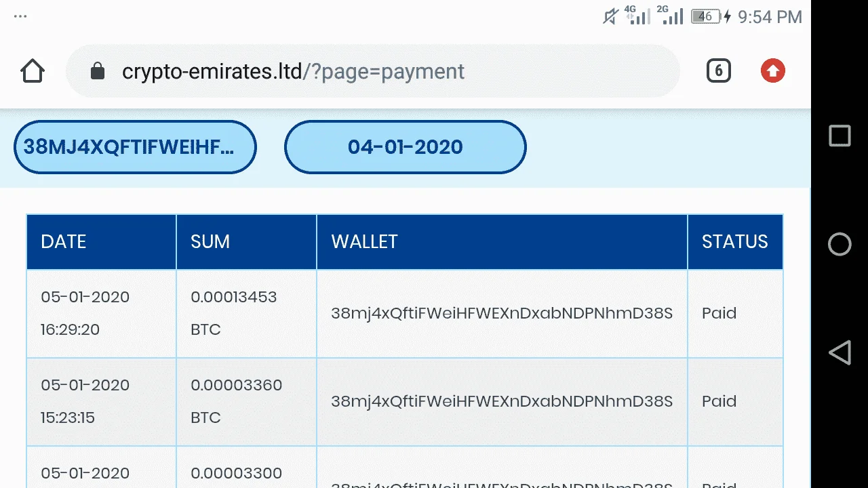This screenshot has width=868, height=488.
Task: Tap the 9:54 PM clock
Action: (x=770, y=17)
